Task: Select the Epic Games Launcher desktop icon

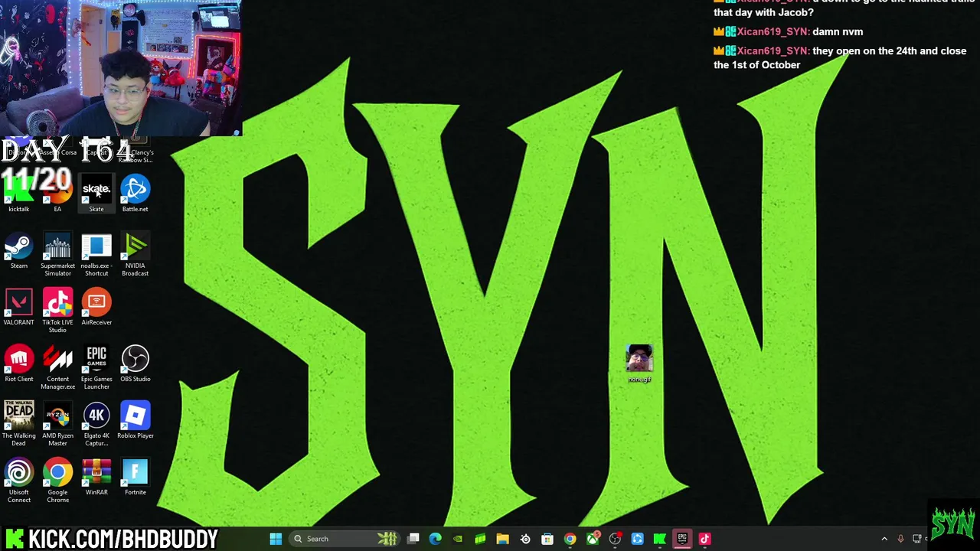Action: 96,368
